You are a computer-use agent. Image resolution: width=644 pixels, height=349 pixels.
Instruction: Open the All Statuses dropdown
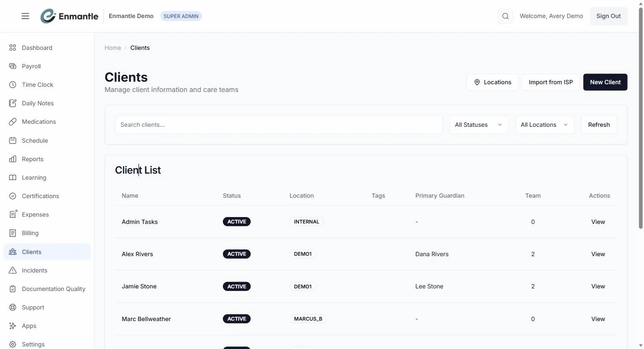coord(479,125)
